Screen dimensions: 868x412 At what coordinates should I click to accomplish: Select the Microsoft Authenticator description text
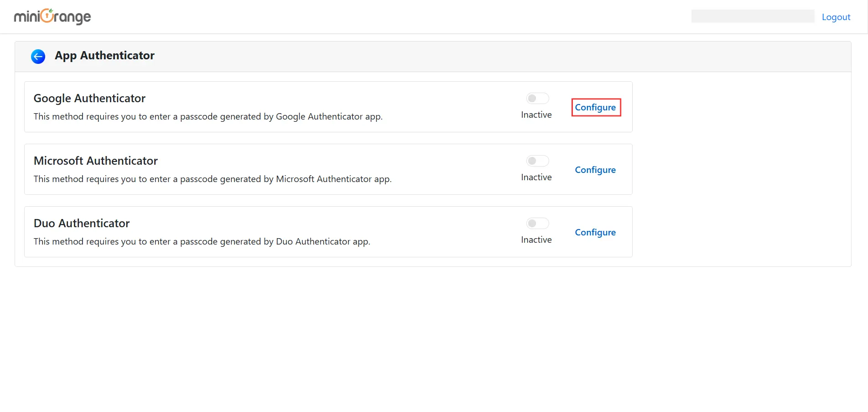coord(213,179)
